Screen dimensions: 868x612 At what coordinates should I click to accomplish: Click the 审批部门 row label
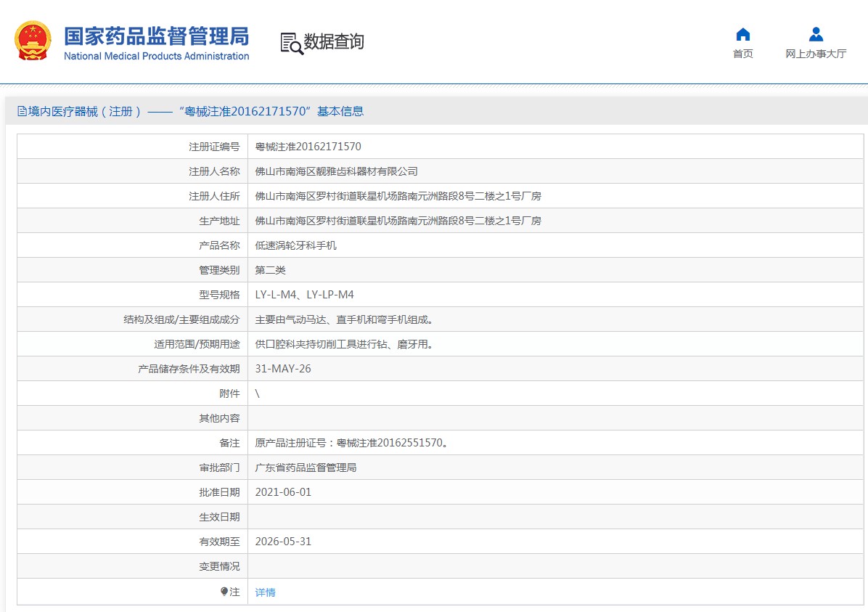[219, 468]
